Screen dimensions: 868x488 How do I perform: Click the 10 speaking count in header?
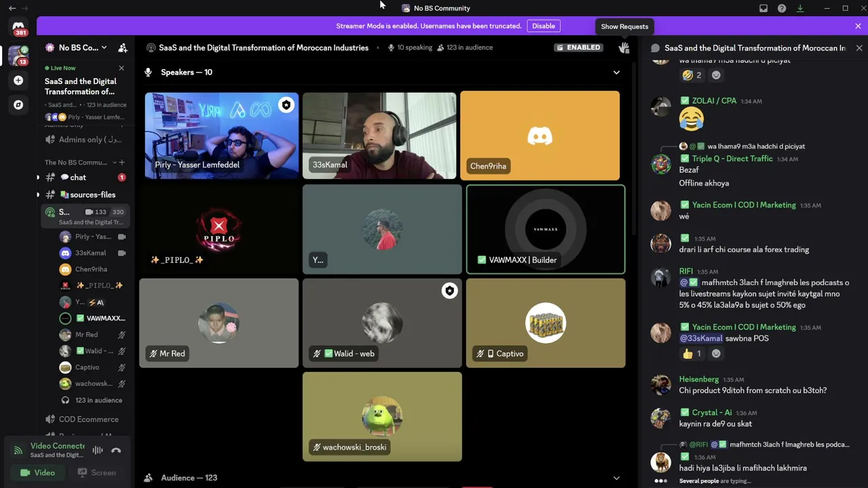(410, 47)
